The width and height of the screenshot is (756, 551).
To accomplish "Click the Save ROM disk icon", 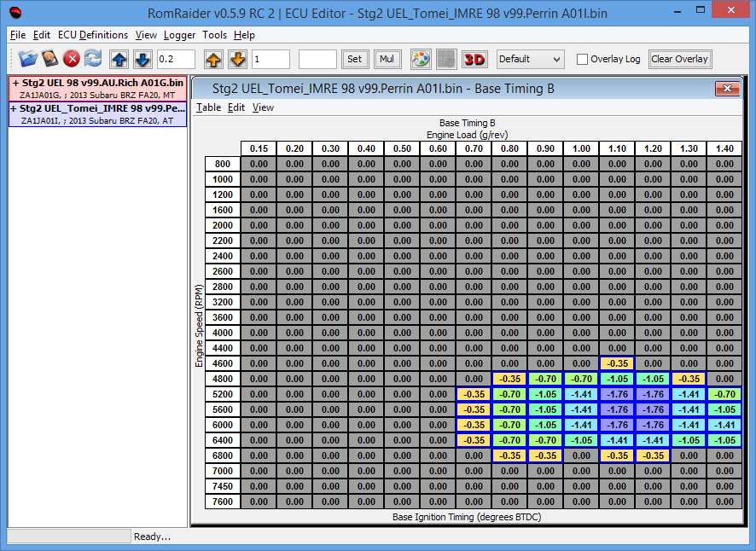I will pos(50,59).
